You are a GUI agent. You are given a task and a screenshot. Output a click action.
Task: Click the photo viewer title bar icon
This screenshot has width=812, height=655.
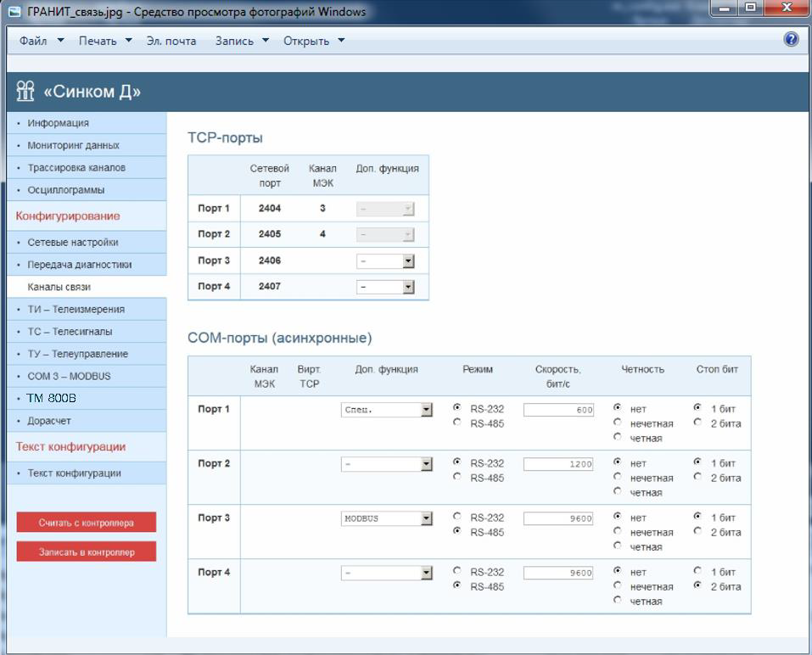click(13, 12)
